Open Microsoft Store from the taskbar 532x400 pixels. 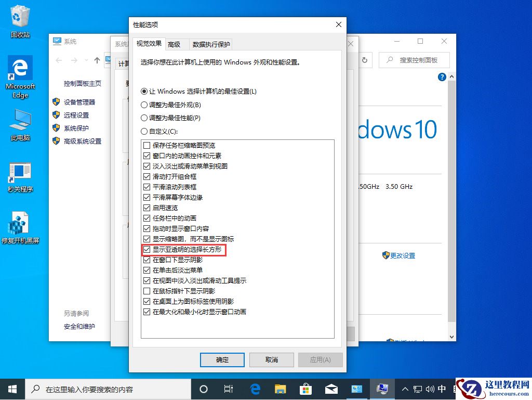point(305,389)
